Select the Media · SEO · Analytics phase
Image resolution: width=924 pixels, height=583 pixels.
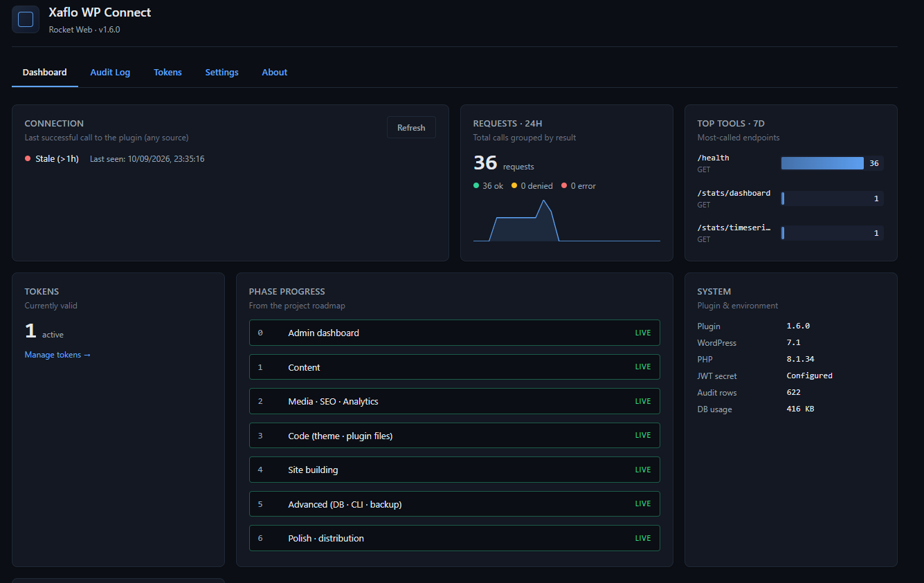coord(455,401)
